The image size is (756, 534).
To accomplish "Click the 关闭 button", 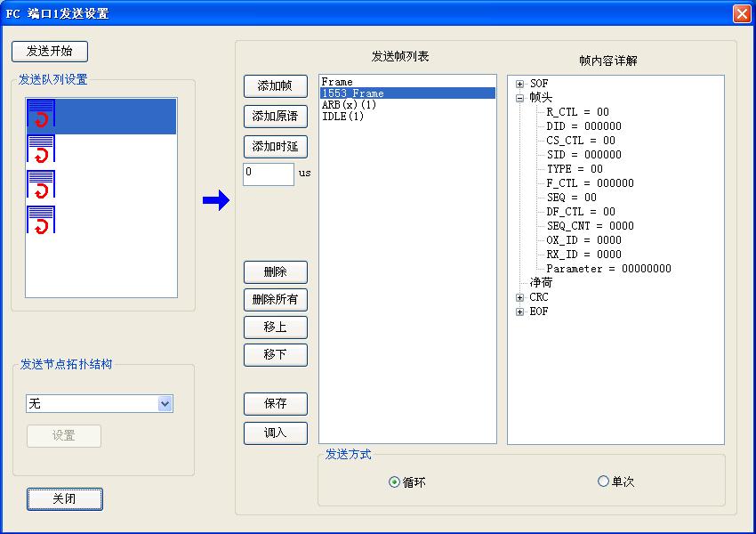I will pyautogui.click(x=65, y=499).
